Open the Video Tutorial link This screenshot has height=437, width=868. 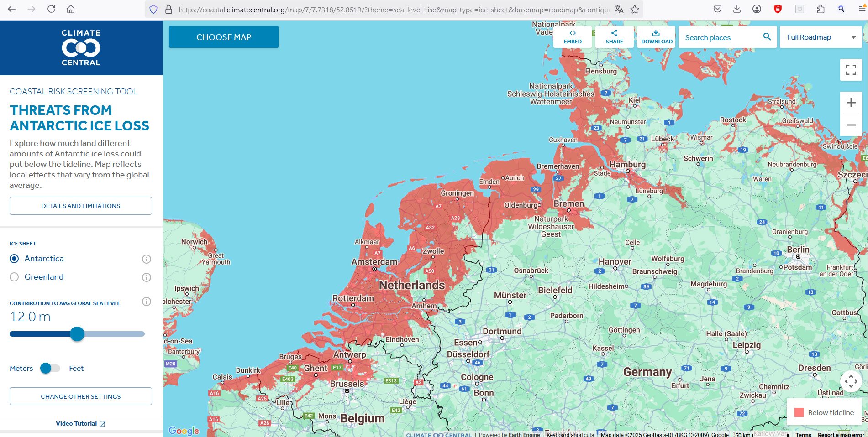[80, 424]
